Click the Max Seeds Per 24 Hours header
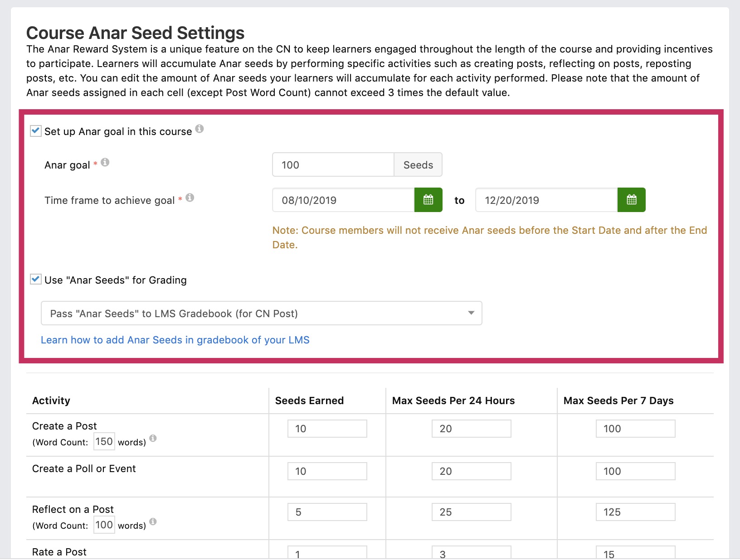This screenshot has height=560, width=740. 453,401
